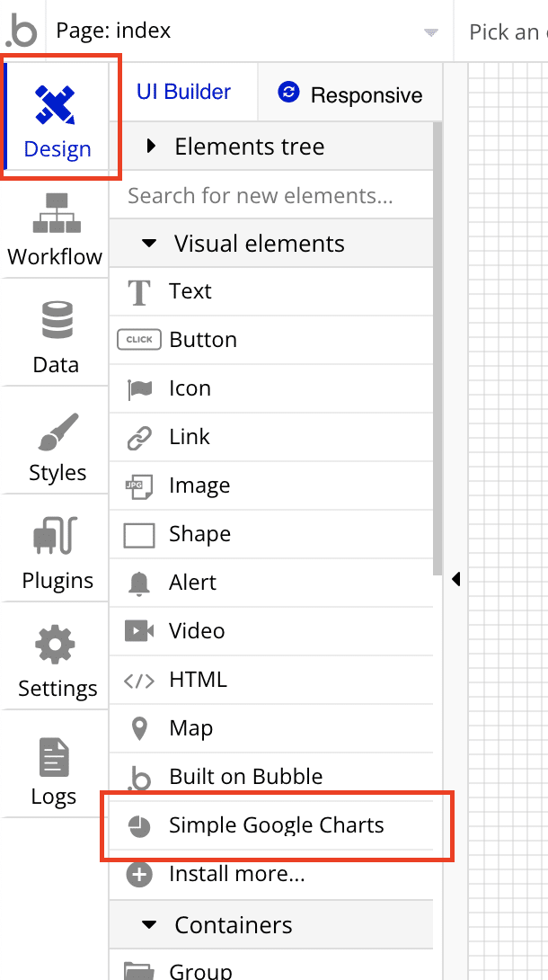Collapse the left panel with arrow
Screen dimensions: 548x980
click(456, 579)
